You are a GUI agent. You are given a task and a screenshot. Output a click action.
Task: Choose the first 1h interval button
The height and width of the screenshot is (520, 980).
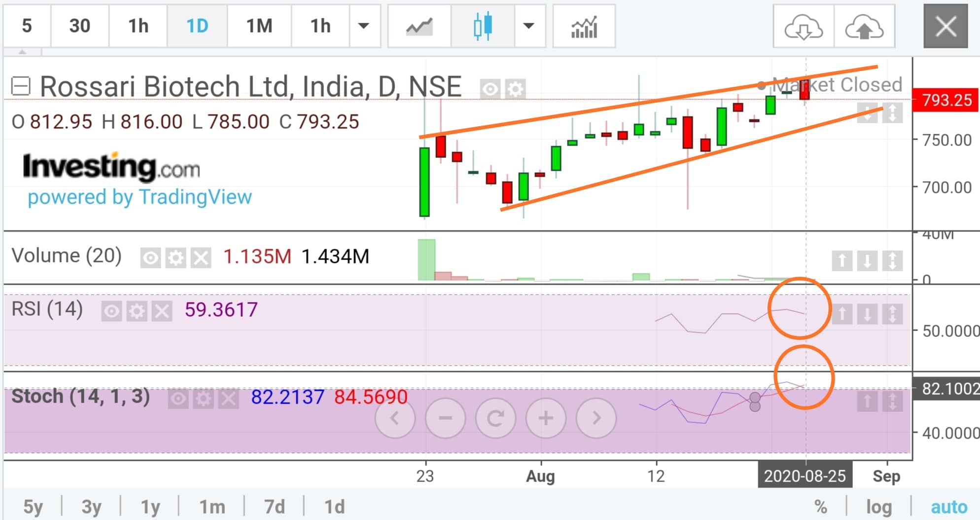(138, 26)
